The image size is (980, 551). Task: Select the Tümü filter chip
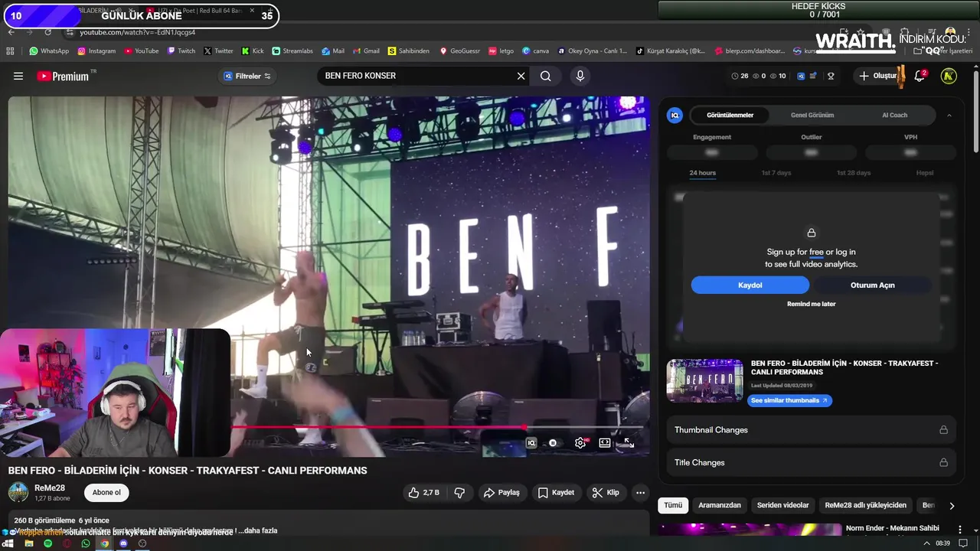pos(673,505)
